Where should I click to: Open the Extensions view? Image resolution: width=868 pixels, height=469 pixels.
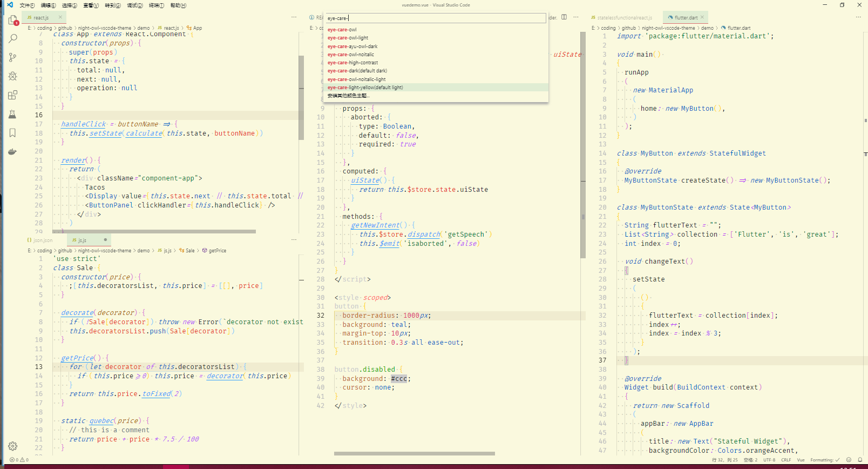(x=13, y=95)
